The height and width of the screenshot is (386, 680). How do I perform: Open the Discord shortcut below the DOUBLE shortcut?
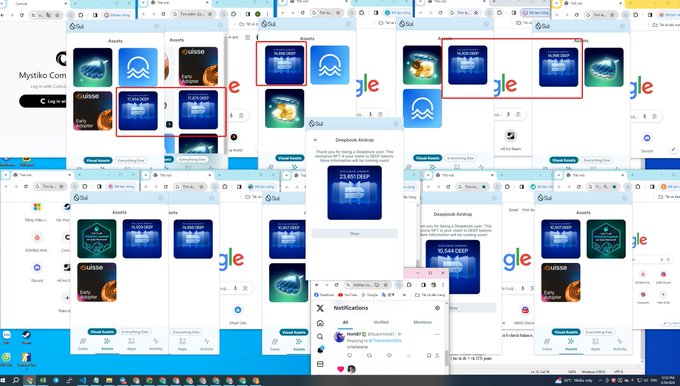point(37,271)
